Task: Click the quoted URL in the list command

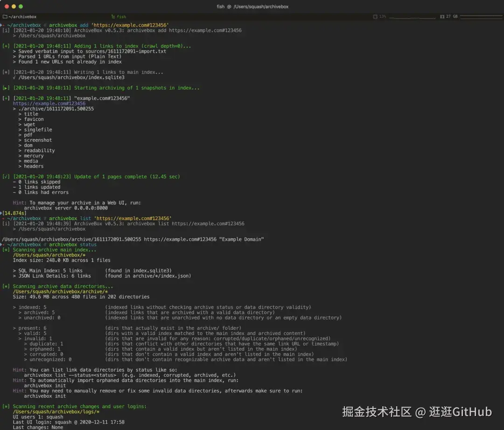Action: click(x=133, y=218)
